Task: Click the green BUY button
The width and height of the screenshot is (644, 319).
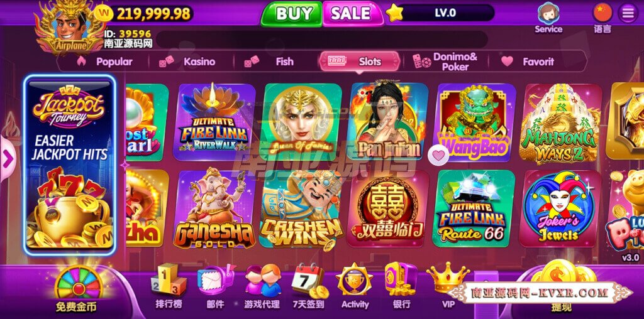Action: point(292,14)
